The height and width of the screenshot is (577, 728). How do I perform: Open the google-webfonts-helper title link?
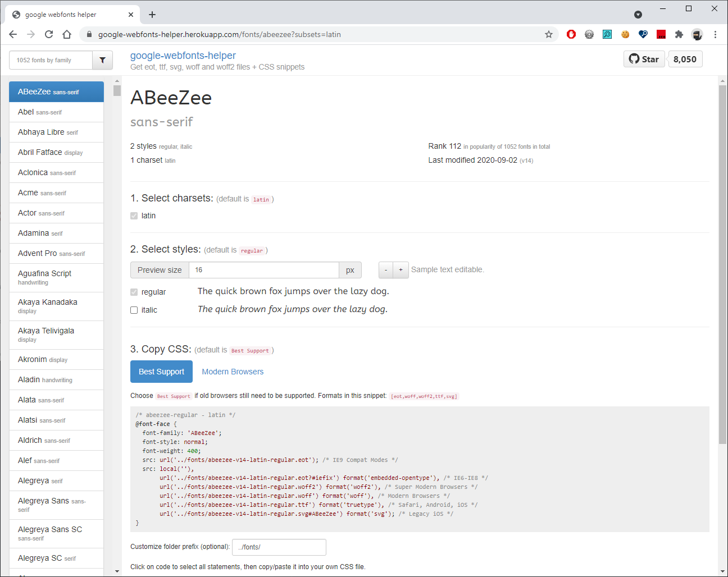pyautogui.click(x=183, y=56)
